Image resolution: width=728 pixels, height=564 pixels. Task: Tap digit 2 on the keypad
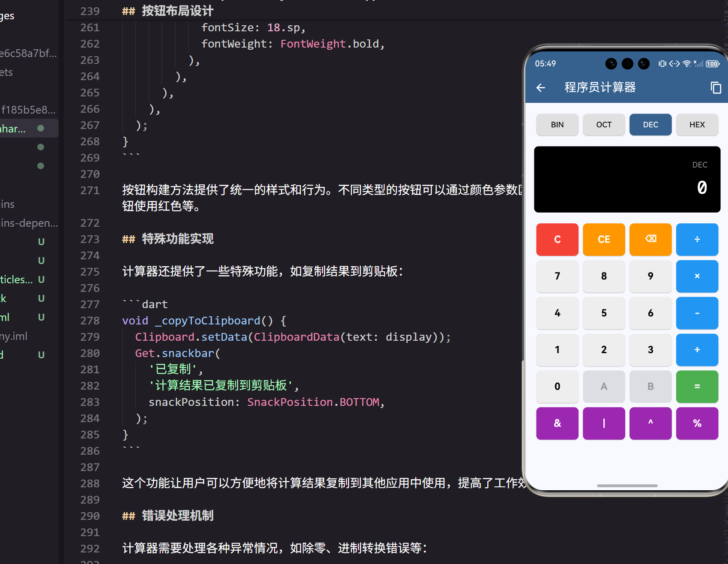click(604, 350)
